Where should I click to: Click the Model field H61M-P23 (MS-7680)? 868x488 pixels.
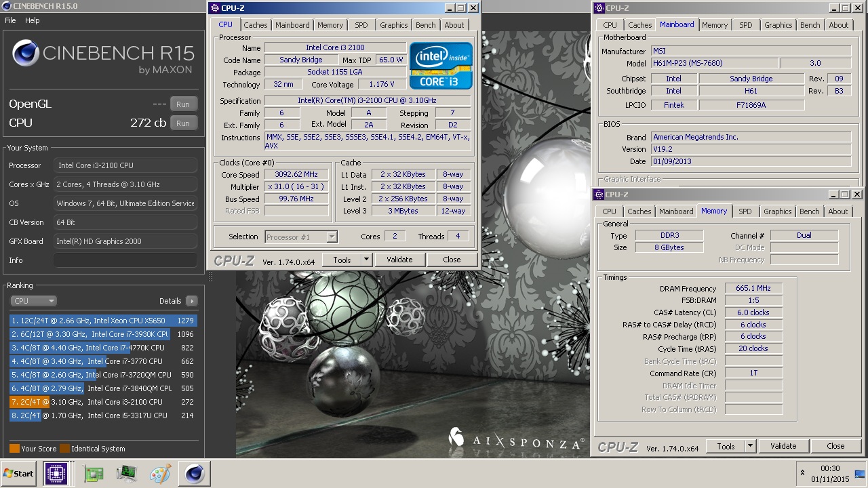[x=714, y=63]
